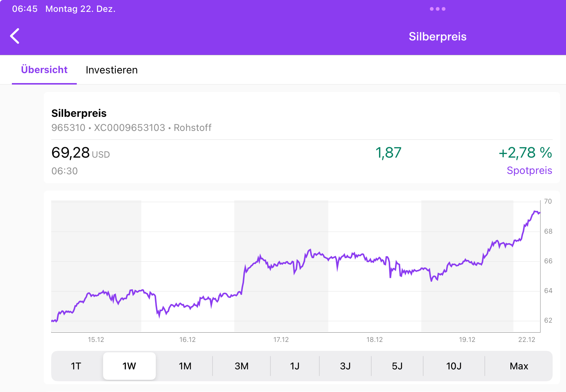
Task: Tap the +2,78 % change value
Action: (x=525, y=153)
